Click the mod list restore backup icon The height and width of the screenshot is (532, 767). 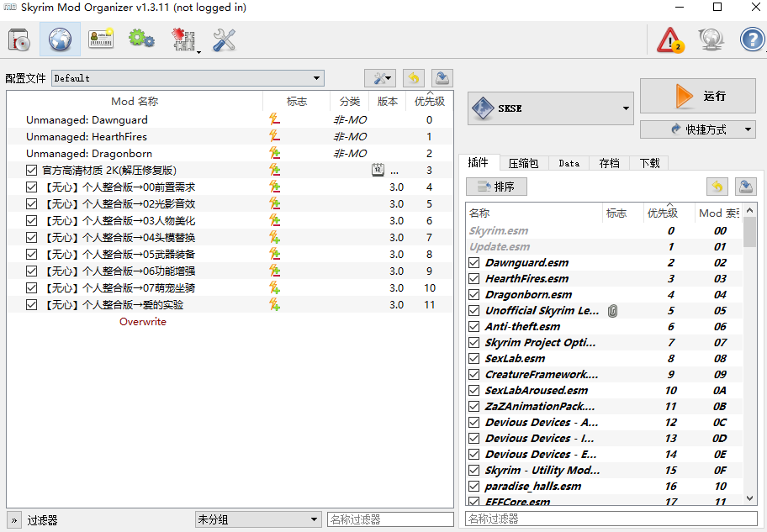coord(414,78)
